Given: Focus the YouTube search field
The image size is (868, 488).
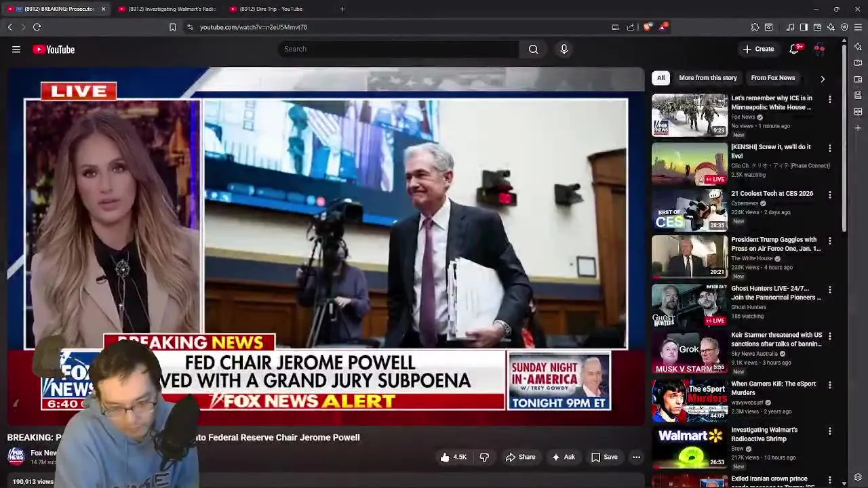Looking at the screenshot, I should pos(398,49).
